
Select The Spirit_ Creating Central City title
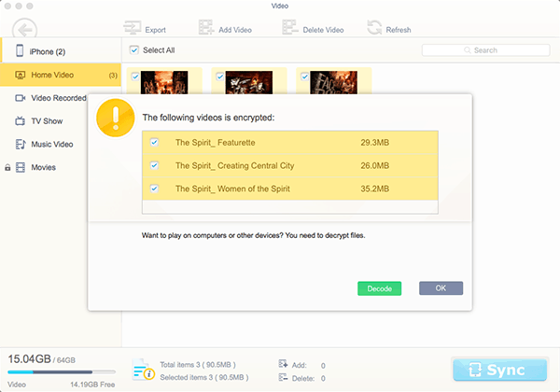coord(234,165)
